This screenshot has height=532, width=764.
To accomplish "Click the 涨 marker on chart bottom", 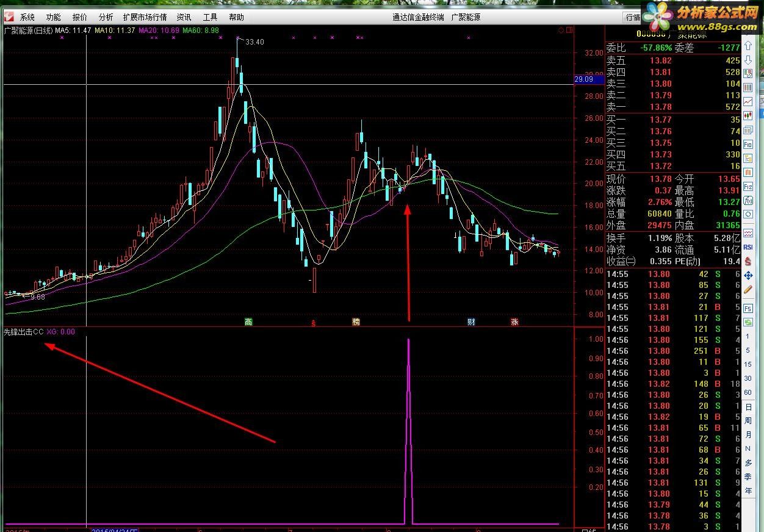I will point(514,322).
